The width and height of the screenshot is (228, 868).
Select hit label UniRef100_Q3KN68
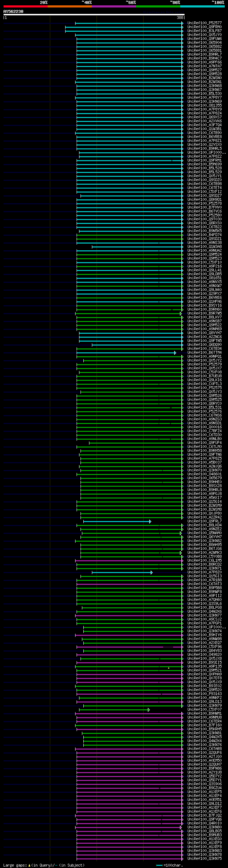[x=204, y=86]
